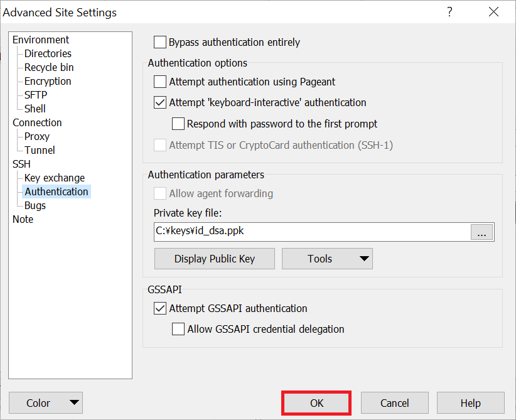Enable Bypass authentication entirely checkbox
Screen dimensions: 516x420
pos(160,43)
